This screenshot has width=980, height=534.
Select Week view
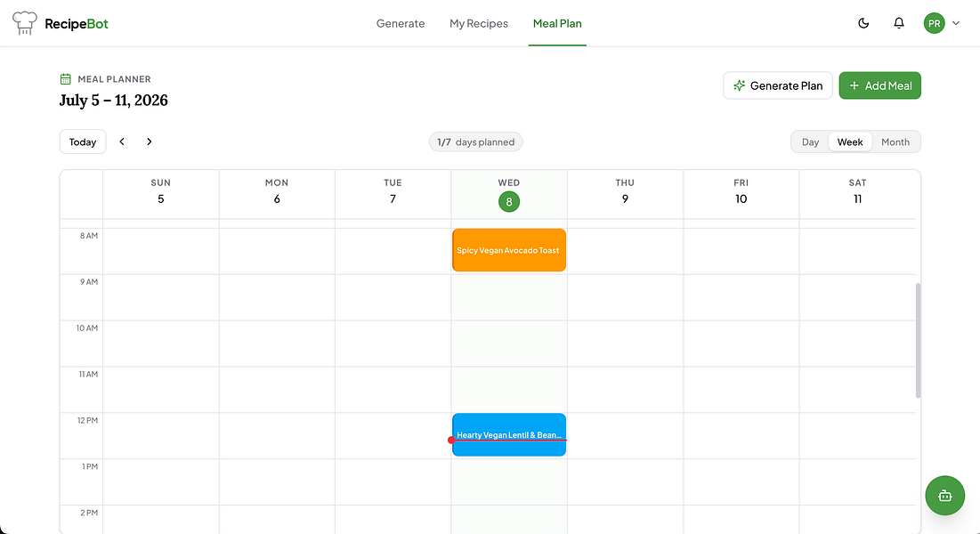tap(849, 142)
